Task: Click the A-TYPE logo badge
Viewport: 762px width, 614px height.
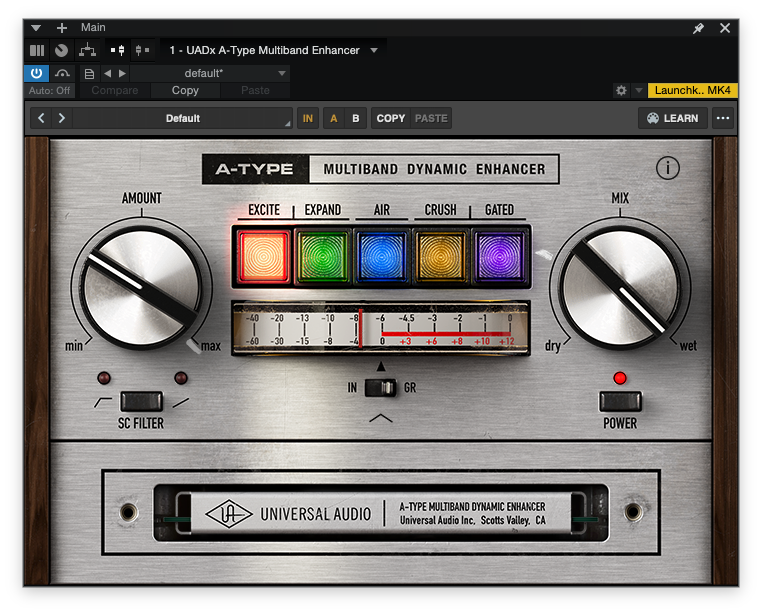Action: [x=255, y=169]
